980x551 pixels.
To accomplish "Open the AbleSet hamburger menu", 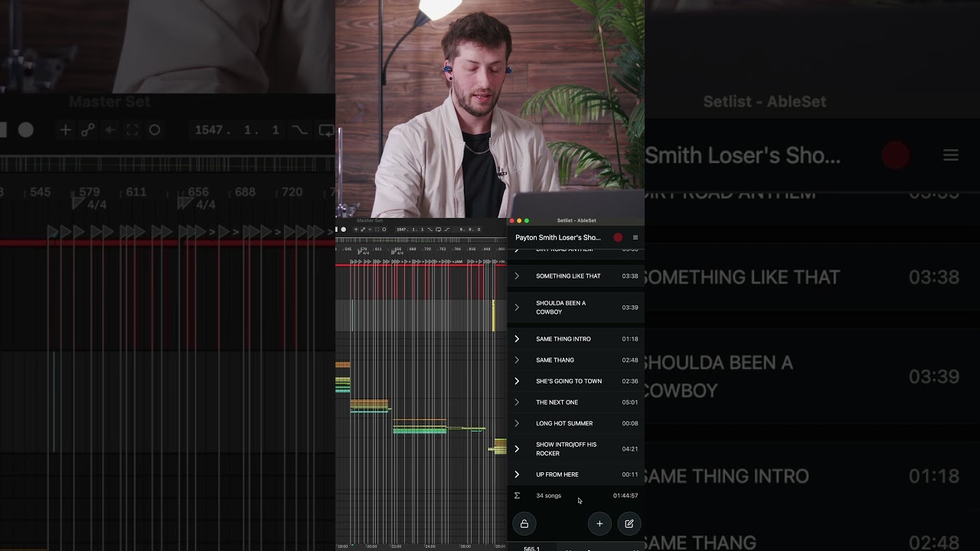I will click(x=635, y=238).
